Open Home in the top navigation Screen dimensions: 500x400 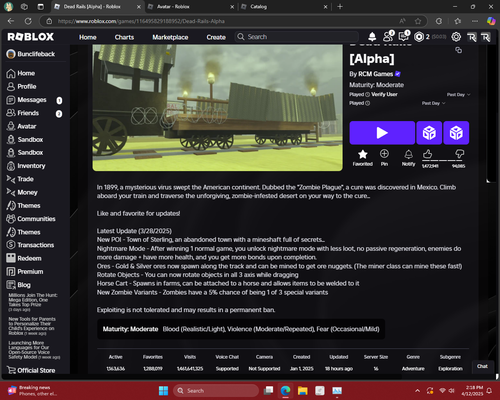click(88, 37)
